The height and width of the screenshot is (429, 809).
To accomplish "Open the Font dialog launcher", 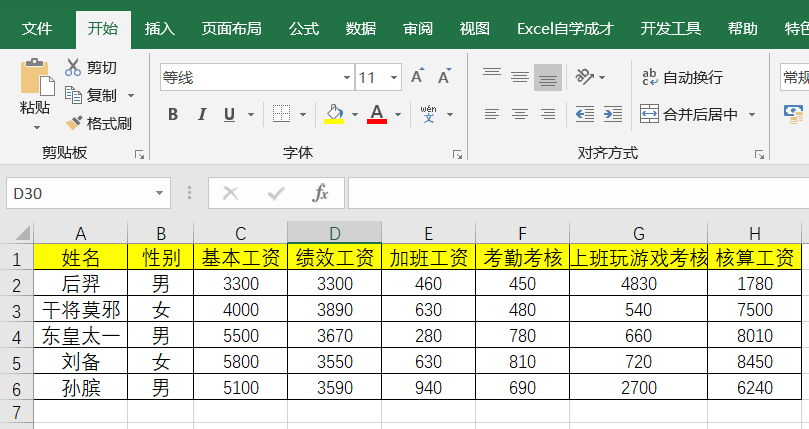I will (x=457, y=154).
